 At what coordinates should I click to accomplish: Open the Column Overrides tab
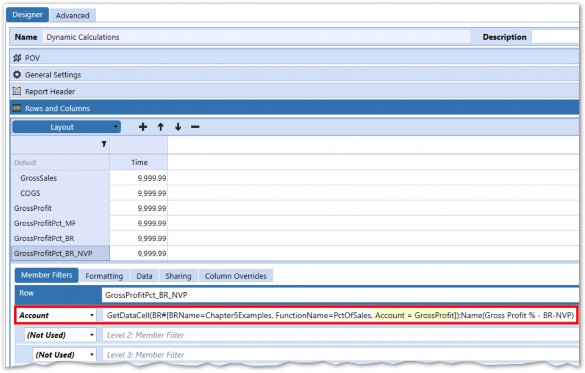pyautogui.click(x=236, y=276)
